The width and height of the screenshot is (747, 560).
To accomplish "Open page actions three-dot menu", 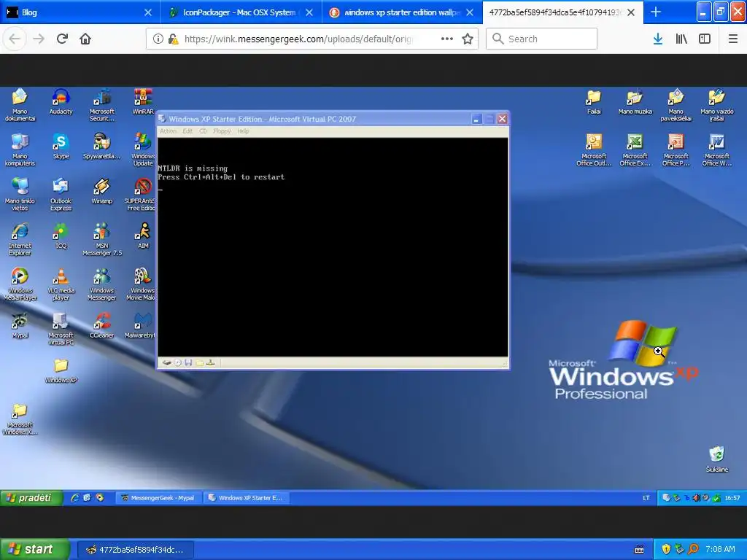I will point(447,39).
